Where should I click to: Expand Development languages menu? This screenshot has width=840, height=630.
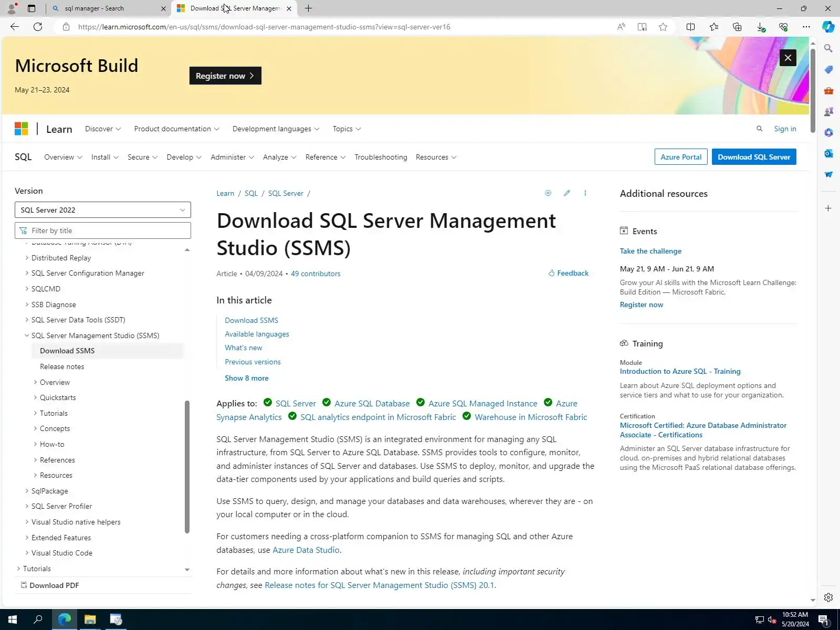(276, 129)
